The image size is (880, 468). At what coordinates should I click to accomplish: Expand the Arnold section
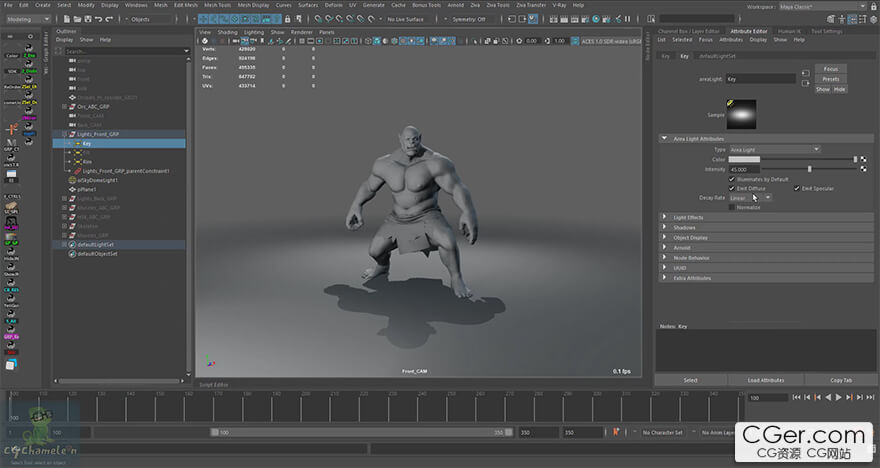coord(664,247)
